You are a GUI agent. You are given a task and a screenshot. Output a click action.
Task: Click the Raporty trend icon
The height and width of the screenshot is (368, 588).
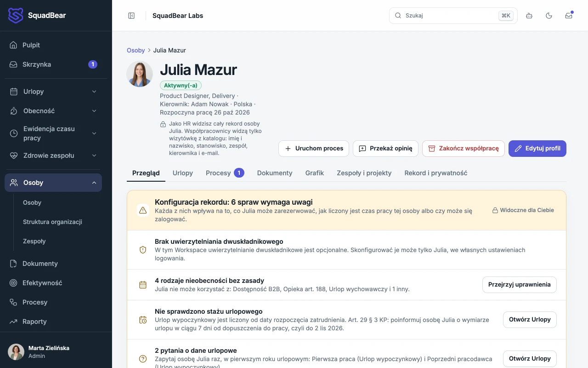14,322
